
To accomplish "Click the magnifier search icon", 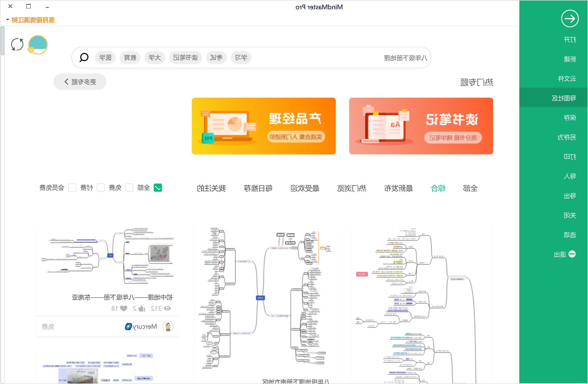I will pyautogui.click(x=84, y=57).
